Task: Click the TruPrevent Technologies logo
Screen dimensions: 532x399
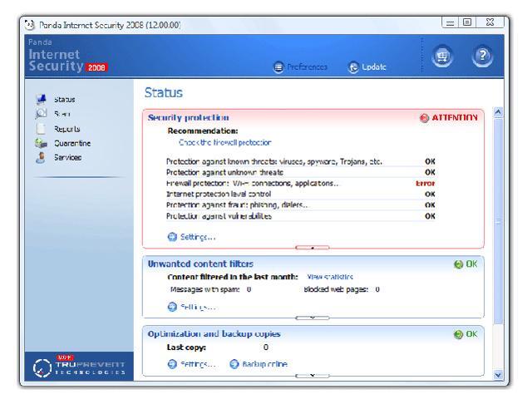Action: (x=79, y=367)
